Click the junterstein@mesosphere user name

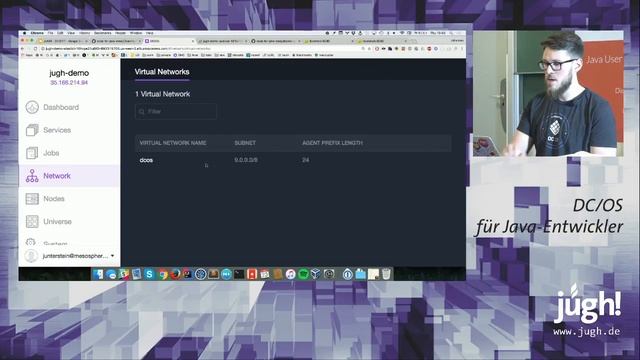75,256
